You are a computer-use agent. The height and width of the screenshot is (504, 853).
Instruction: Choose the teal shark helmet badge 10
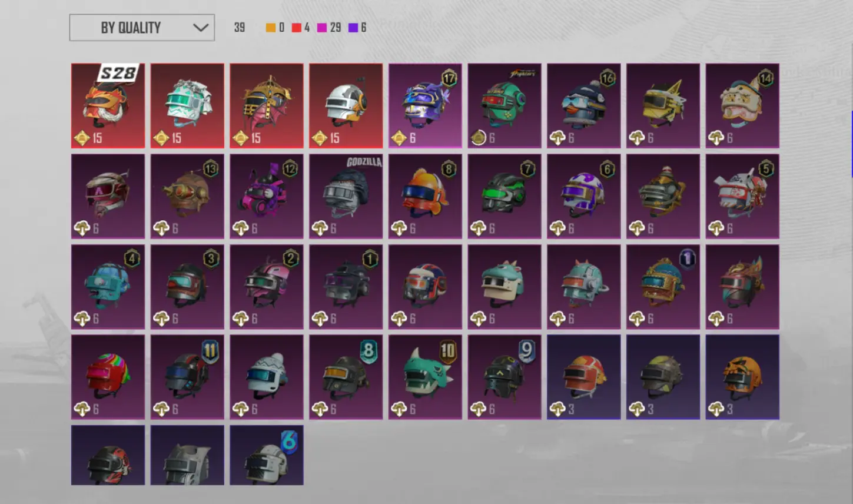[425, 377]
